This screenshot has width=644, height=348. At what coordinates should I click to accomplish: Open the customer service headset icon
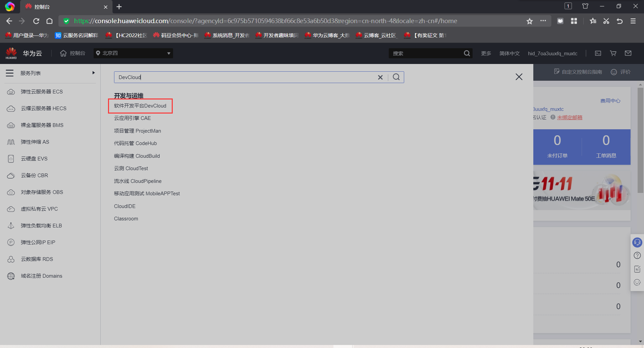point(637,242)
